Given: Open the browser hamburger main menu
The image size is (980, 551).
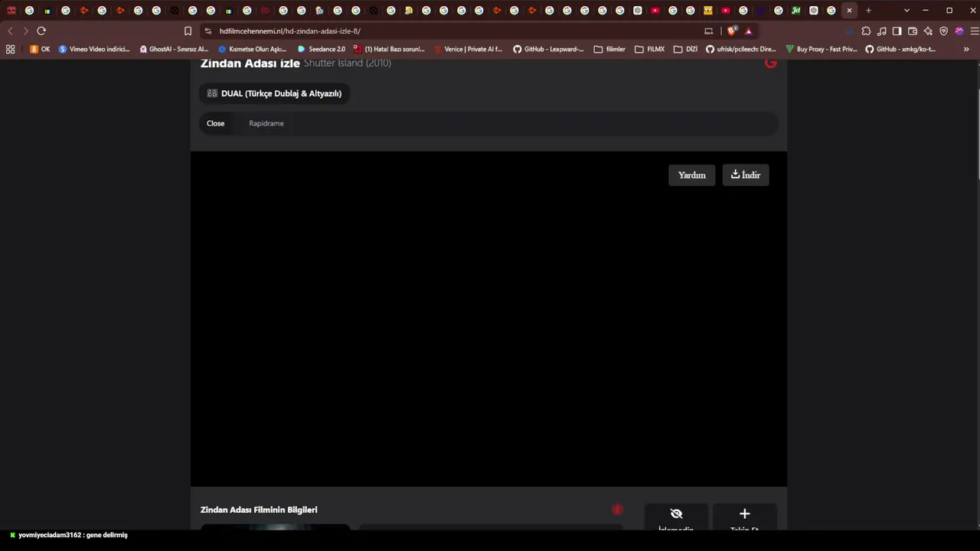Looking at the screenshot, I should (x=974, y=31).
